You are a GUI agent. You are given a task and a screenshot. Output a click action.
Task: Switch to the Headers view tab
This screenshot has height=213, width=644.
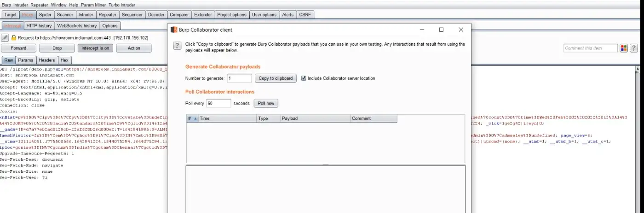47,60
